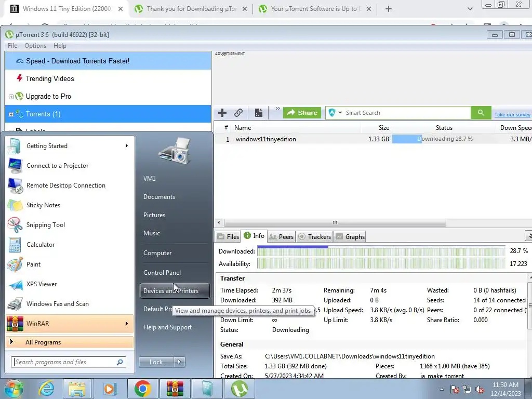Open a new browser tab with plus
Viewport: 532px width, 399px height.
coord(389,9)
